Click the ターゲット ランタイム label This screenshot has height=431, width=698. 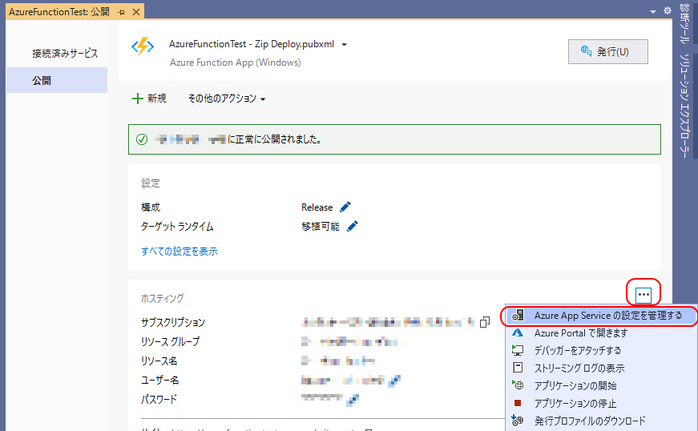pyautogui.click(x=177, y=227)
